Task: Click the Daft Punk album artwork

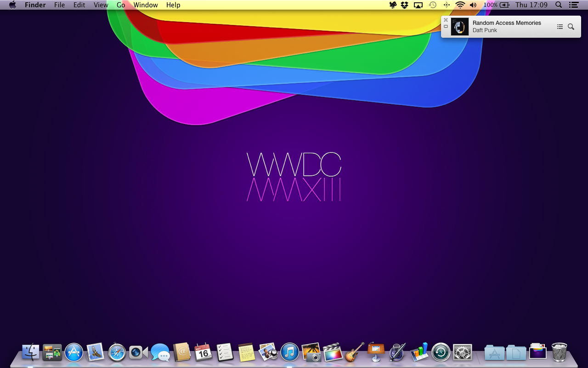Action: [460, 27]
